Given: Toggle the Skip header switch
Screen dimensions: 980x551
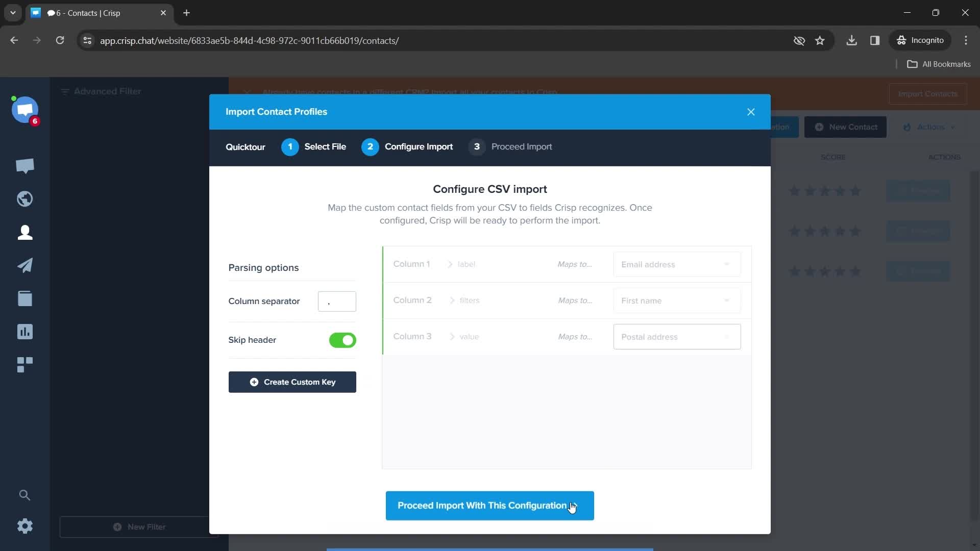Looking at the screenshot, I should click(x=342, y=340).
